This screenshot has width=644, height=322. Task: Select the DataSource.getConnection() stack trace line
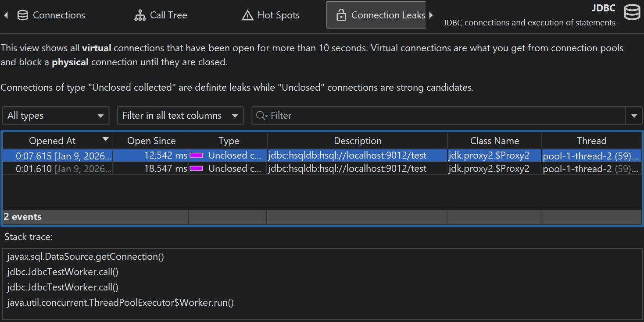(86, 257)
